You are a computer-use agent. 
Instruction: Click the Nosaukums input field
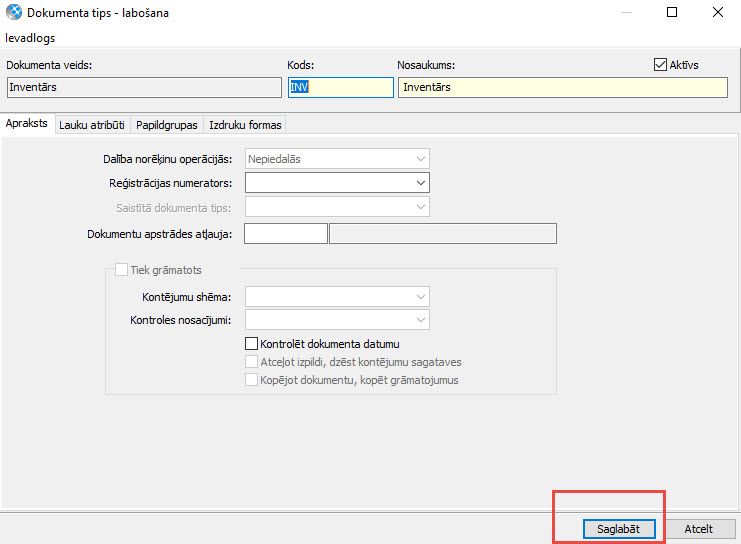pyautogui.click(x=562, y=87)
